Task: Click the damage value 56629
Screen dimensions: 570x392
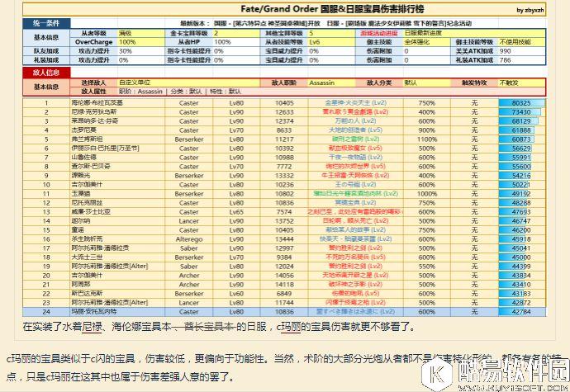Action: click(x=521, y=149)
